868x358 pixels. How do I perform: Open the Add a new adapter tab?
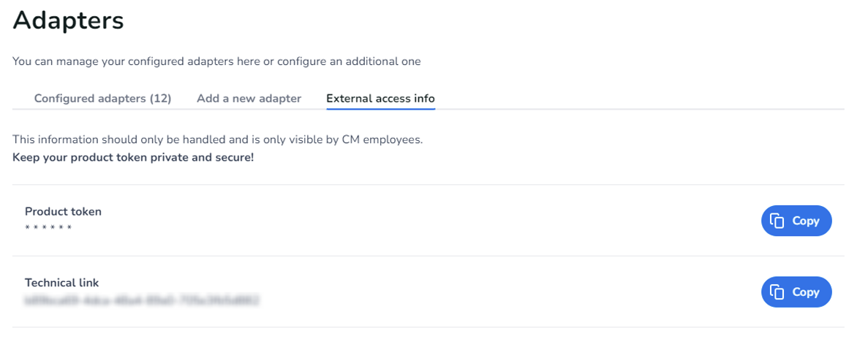click(249, 99)
